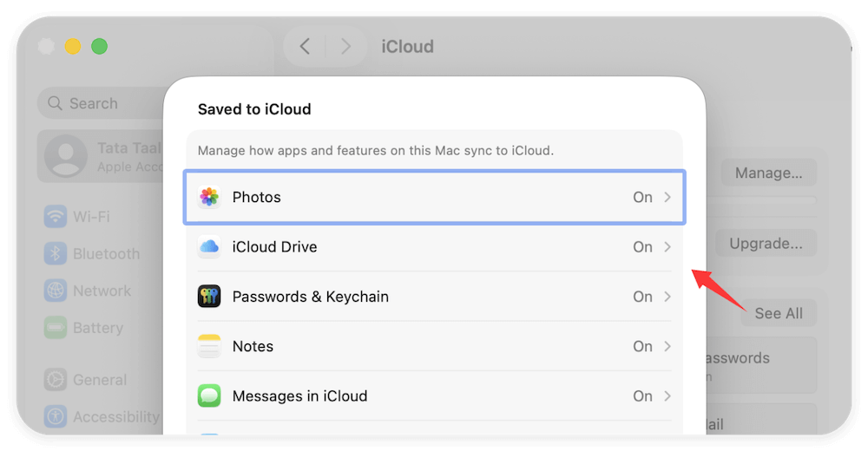Click the Notes app icon

point(209,346)
